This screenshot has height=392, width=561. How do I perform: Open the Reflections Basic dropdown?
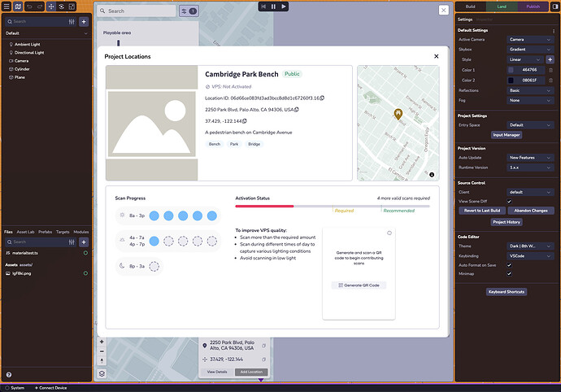[x=530, y=90]
